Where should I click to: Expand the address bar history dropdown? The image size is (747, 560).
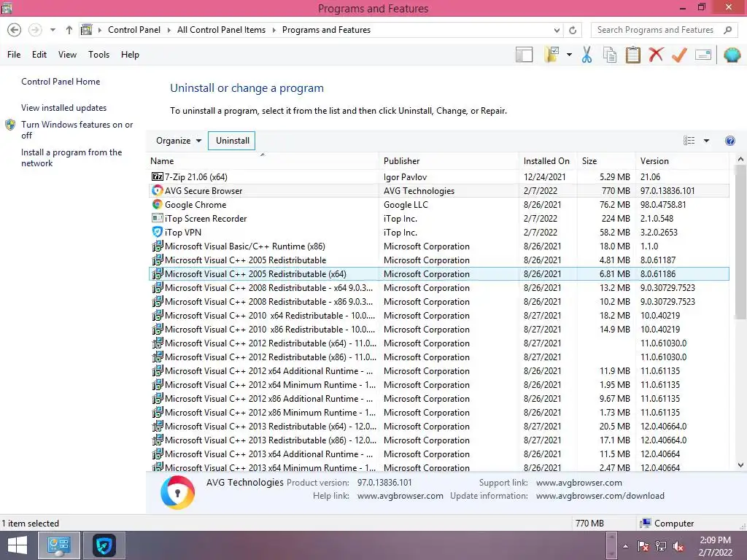(557, 30)
